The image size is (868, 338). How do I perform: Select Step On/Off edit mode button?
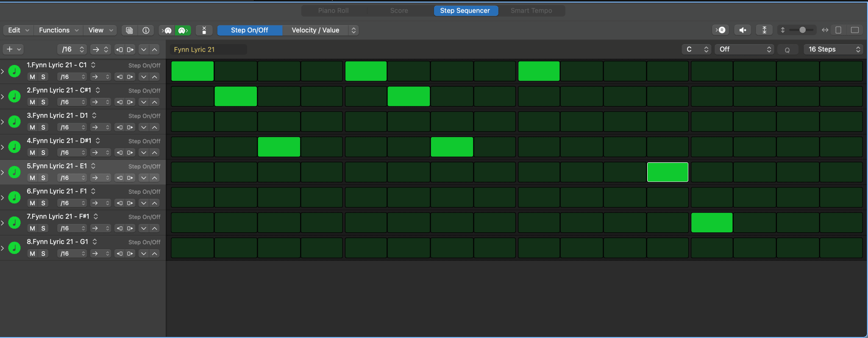pyautogui.click(x=250, y=30)
